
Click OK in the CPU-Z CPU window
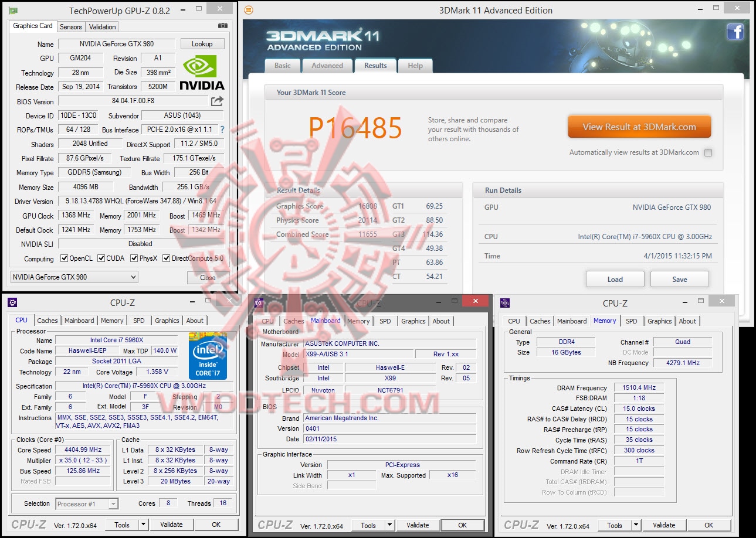216,525
